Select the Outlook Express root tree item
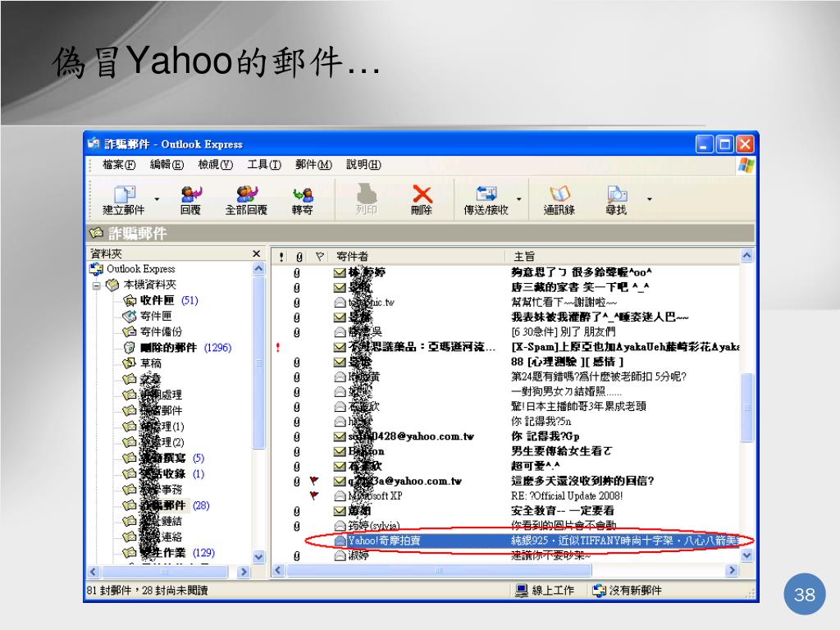Image resolution: width=840 pixels, height=630 pixels. (132, 269)
